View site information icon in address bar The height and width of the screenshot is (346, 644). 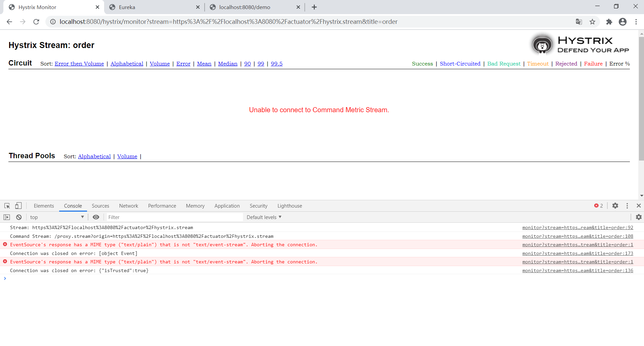click(53, 22)
